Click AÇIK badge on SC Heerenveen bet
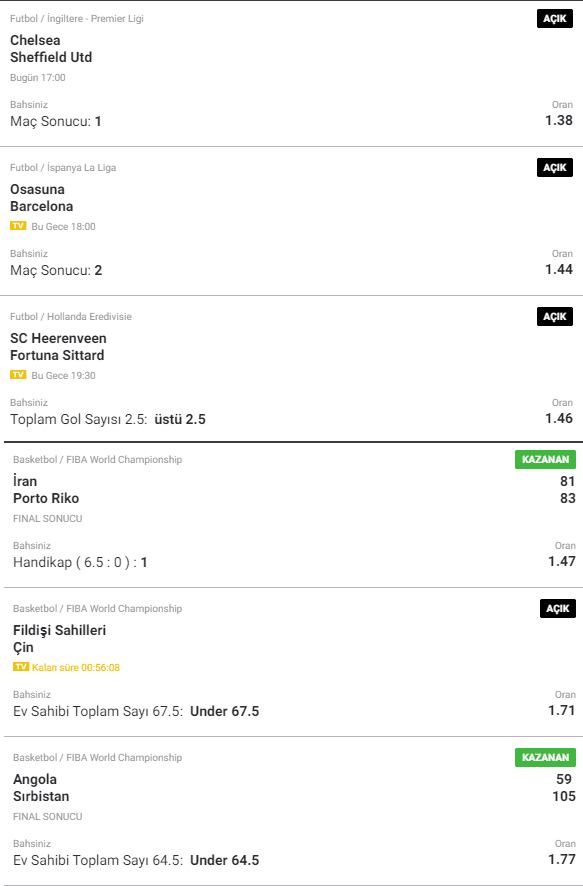The height and width of the screenshot is (886, 583). click(x=555, y=316)
